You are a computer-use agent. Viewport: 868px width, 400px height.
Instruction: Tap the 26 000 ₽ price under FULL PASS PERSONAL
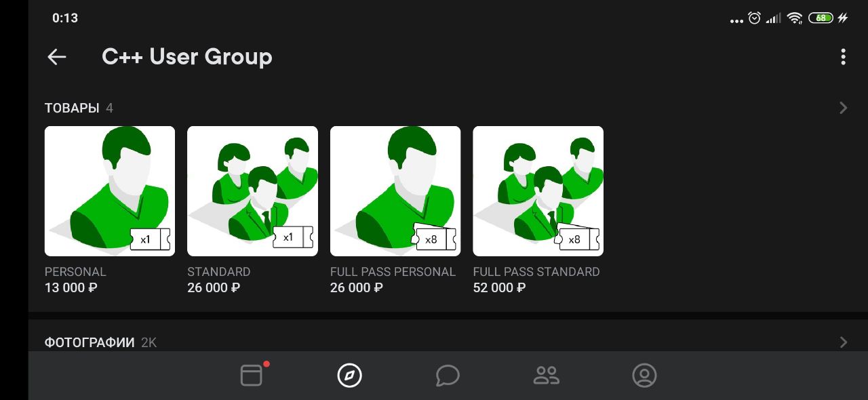[357, 288]
